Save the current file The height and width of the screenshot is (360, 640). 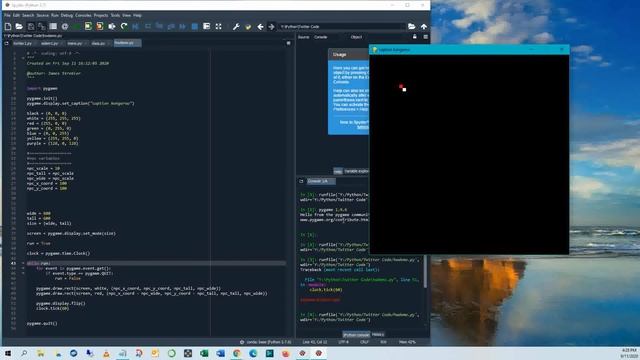pos(31,27)
